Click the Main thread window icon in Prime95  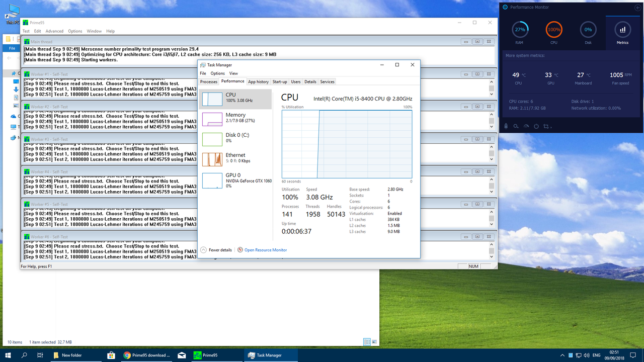(x=27, y=42)
